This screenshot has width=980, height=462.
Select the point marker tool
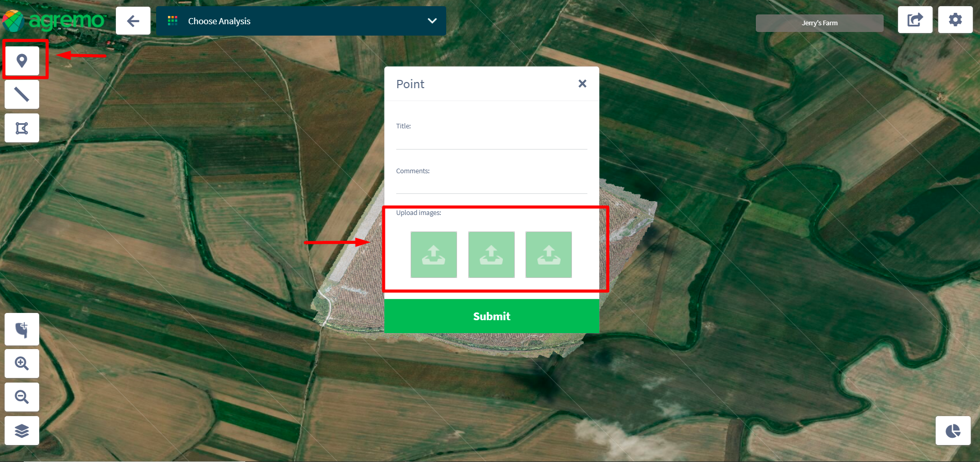pos(22,61)
